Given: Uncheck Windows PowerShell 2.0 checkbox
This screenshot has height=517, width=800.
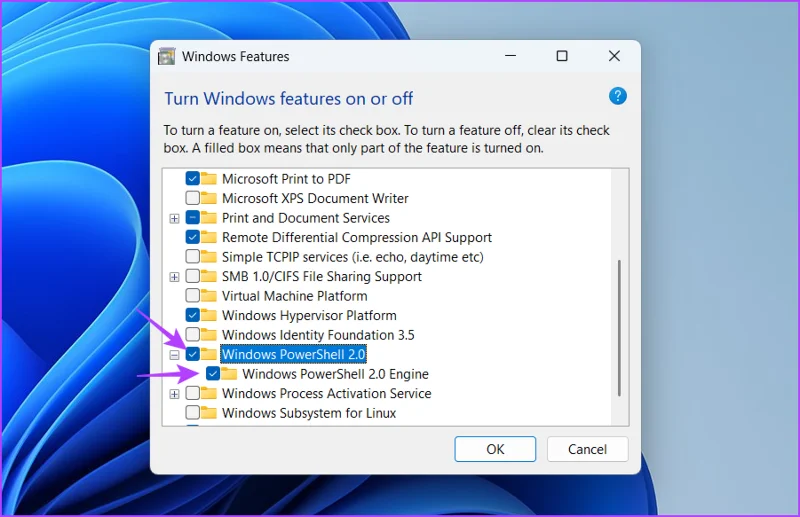Looking at the screenshot, I should tap(192, 354).
